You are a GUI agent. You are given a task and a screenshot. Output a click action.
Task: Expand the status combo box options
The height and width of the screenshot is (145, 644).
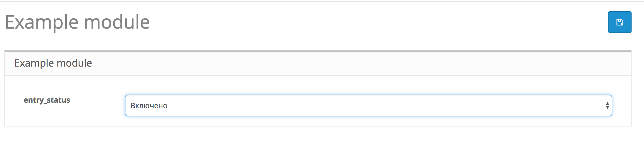pyautogui.click(x=368, y=105)
